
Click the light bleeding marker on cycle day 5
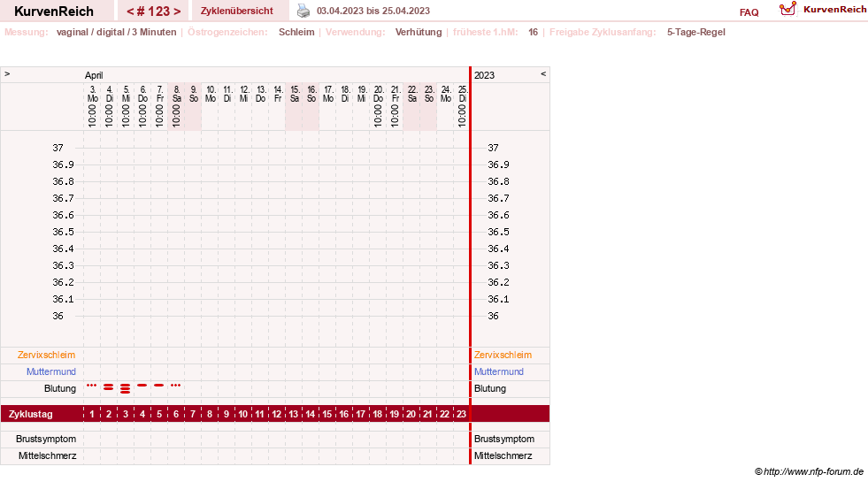159,385
